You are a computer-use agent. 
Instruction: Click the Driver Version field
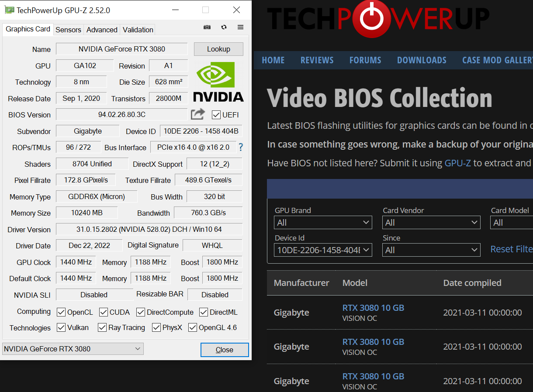(149, 229)
